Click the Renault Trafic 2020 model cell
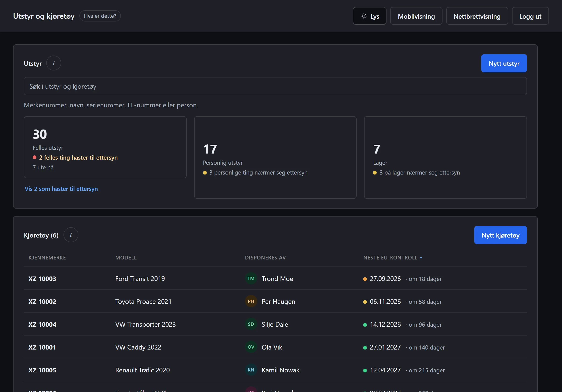The width and height of the screenshot is (562, 392). click(x=142, y=370)
